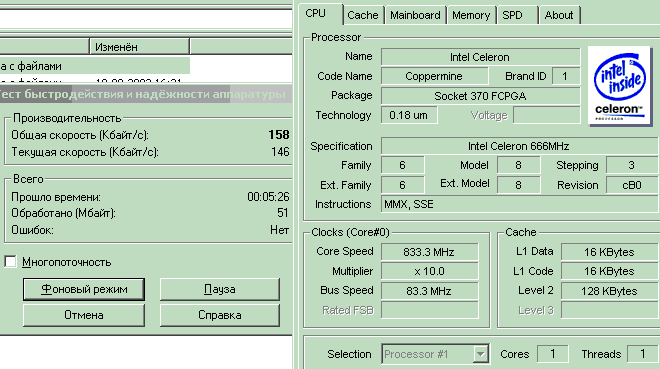Click the Изменён column header
The width and height of the screenshot is (660, 369).
[x=139, y=47]
